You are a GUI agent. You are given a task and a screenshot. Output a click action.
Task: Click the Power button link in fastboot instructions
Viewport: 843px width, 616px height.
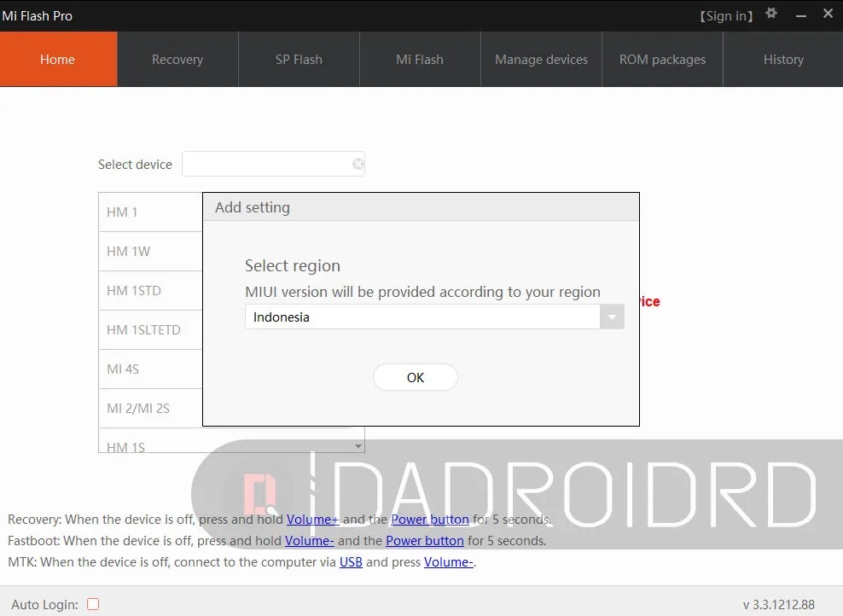(x=424, y=540)
